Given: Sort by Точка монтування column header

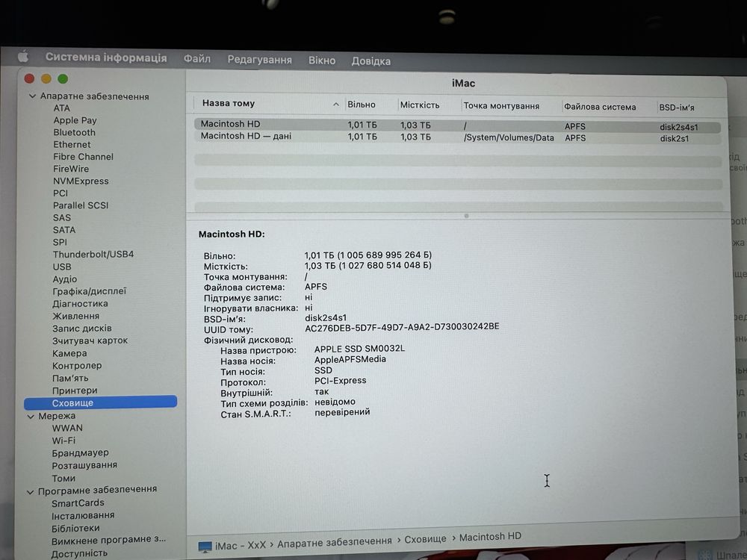Looking at the screenshot, I should (x=501, y=106).
